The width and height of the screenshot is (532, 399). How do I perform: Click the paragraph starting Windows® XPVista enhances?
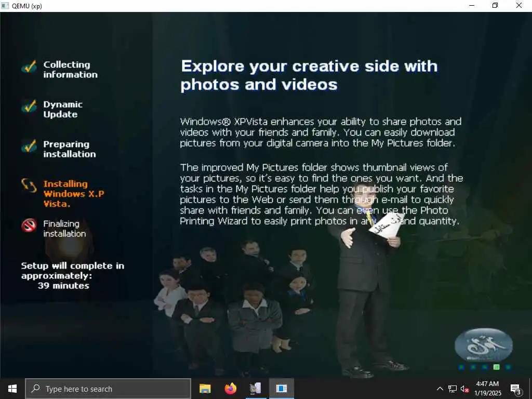pyautogui.click(x=321, y=132)
